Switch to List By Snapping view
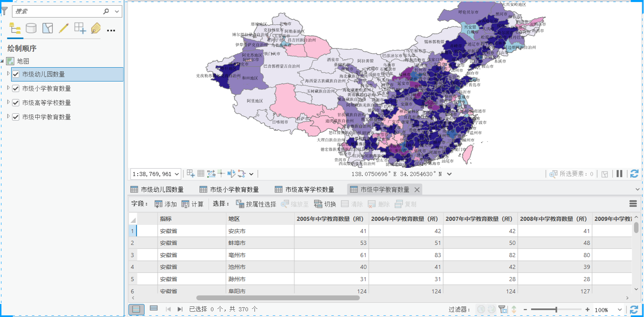This screenshot has width=644, height=317. tap(80, 28)
